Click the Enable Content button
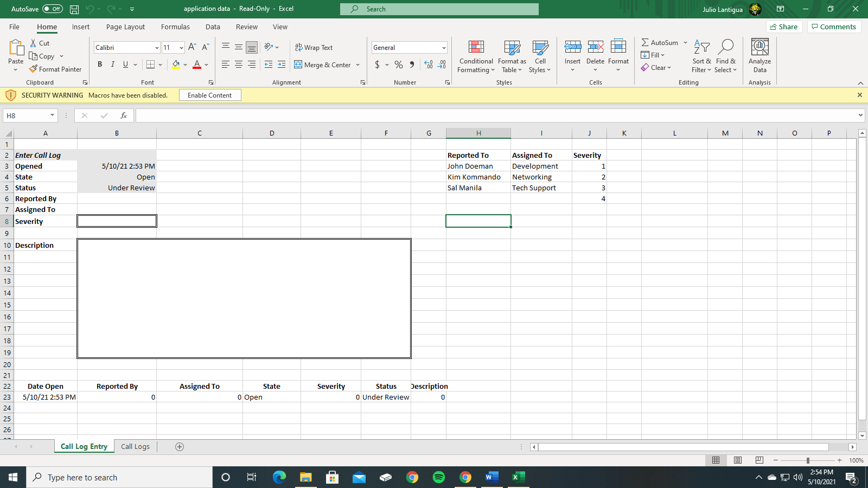Screen dimensions: 868x488 click(210, 95)
